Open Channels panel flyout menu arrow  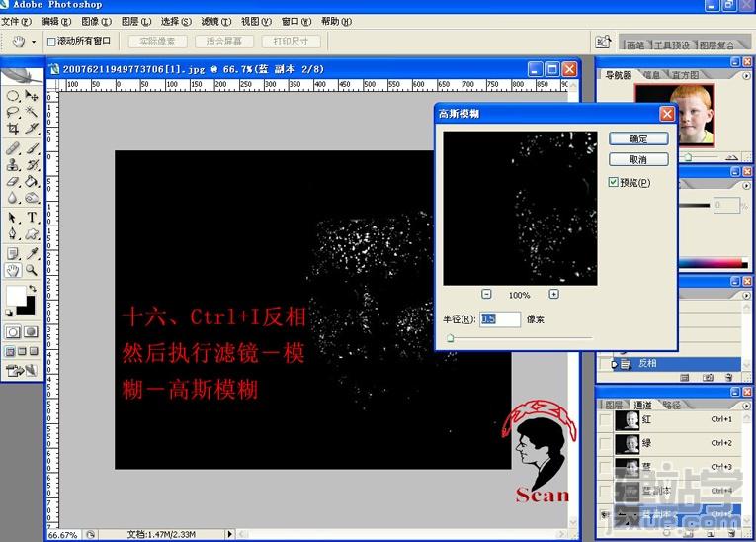(x=746, y=406)
